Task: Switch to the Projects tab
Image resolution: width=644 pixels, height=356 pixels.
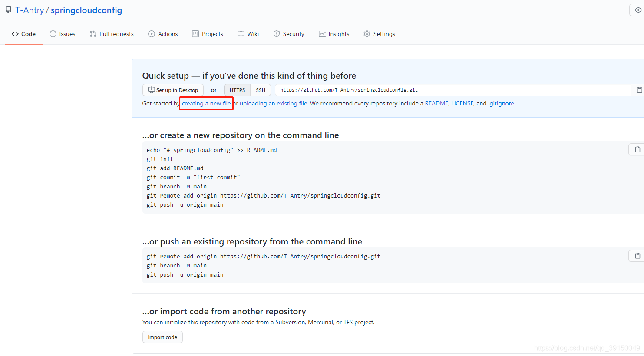Action: coord(208,34)
